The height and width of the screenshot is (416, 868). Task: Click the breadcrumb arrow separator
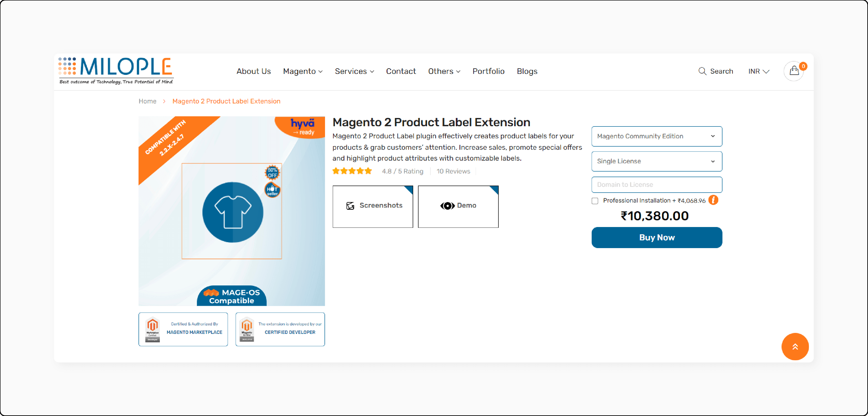pyautogui.click(x=164, y=101)
